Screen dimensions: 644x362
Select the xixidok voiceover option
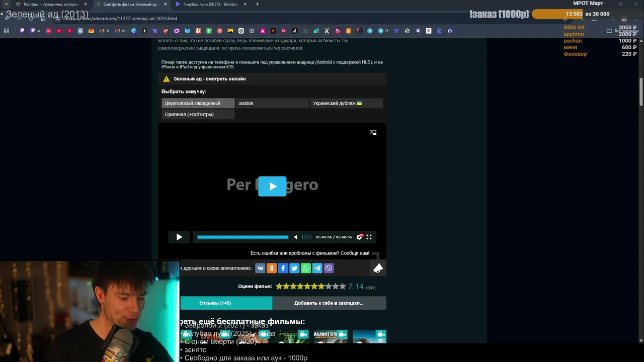click(x=272, y=103)
